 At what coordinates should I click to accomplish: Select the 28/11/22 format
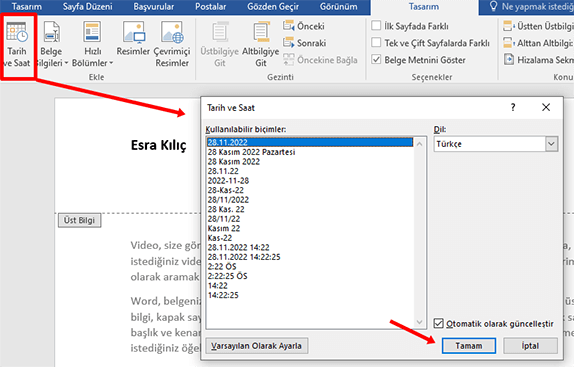point(310,219)
